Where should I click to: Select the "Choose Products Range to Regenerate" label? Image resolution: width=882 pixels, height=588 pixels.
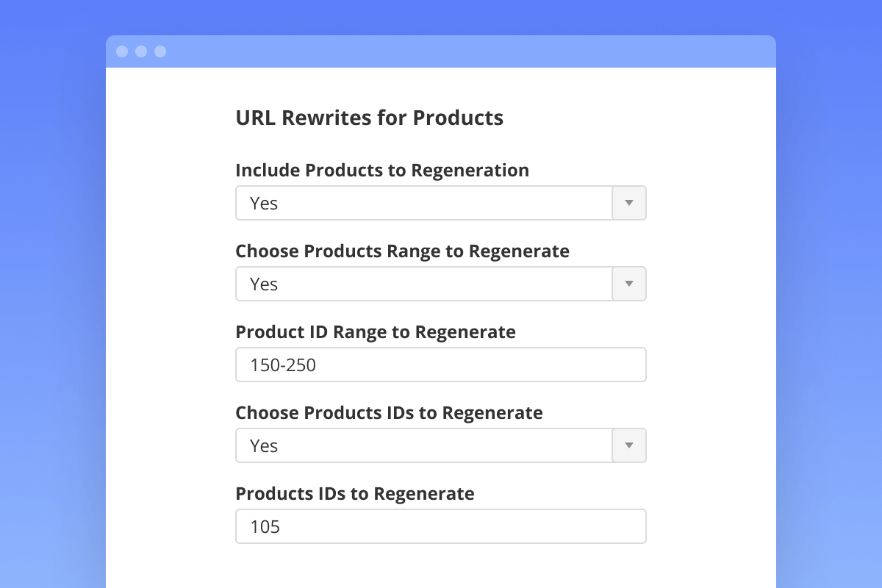[402, 251]
